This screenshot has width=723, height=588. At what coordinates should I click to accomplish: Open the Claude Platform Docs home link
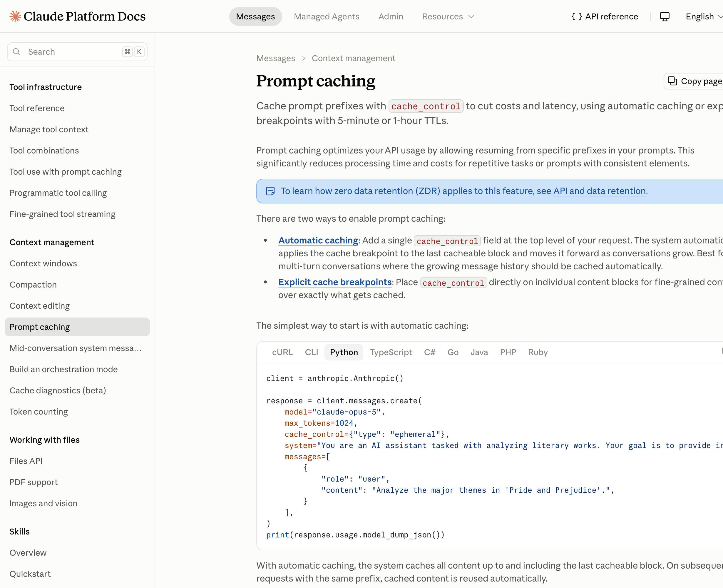(77, 16)
